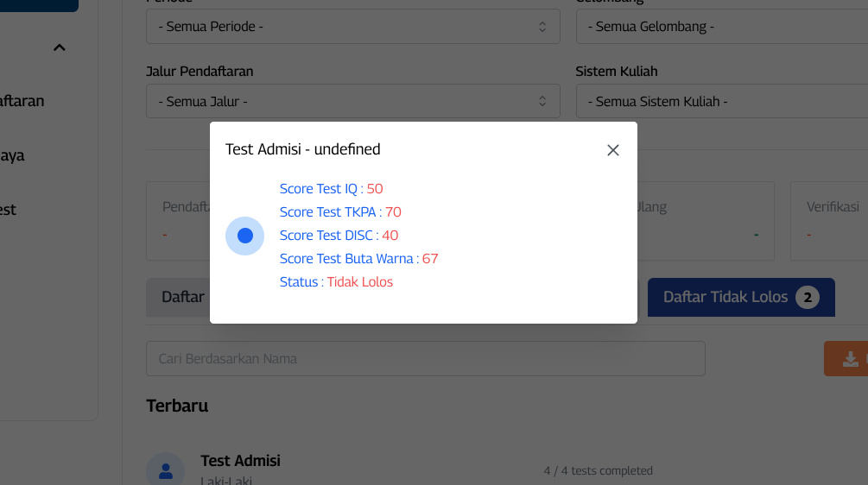Image resolution: width=868 pixels, height=485 pixels.
Task: Click Score Test IQ line
Action: (x=331, y=189)
